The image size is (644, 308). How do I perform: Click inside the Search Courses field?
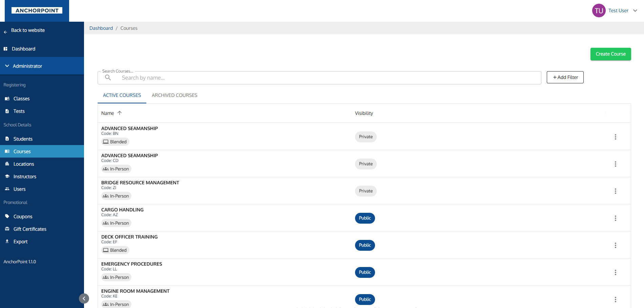coord(305,78)
